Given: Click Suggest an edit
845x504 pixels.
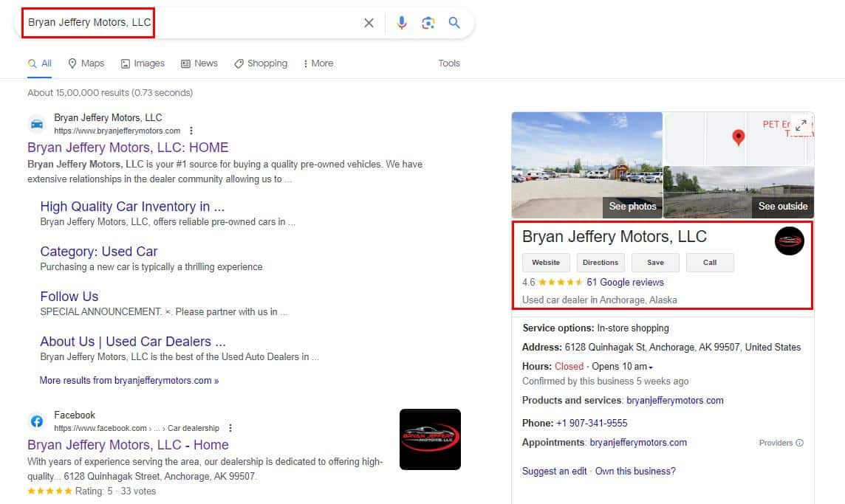Looking at the screenshot, I should coord(555,471).
